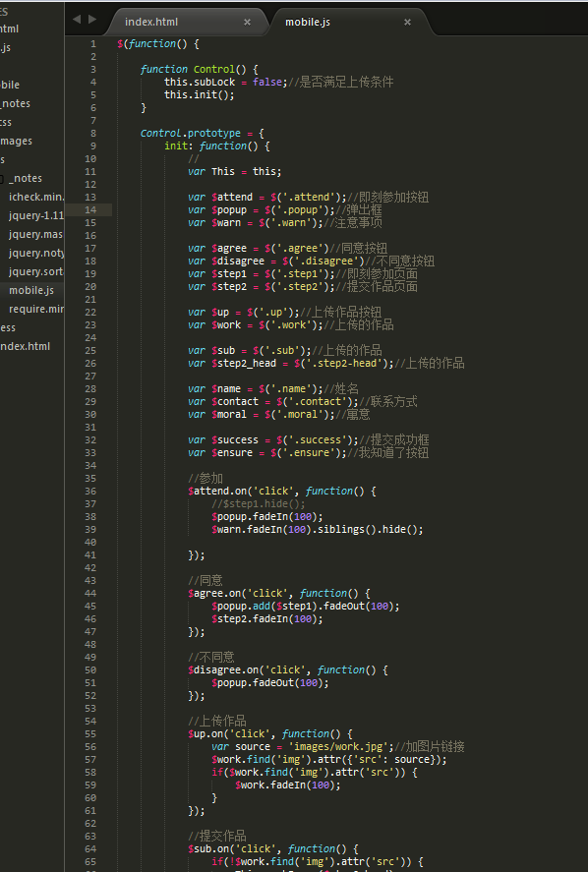Click the '$attend.on('click', function()' line
This screenshot has width=588, height=872.
[282, 492]
